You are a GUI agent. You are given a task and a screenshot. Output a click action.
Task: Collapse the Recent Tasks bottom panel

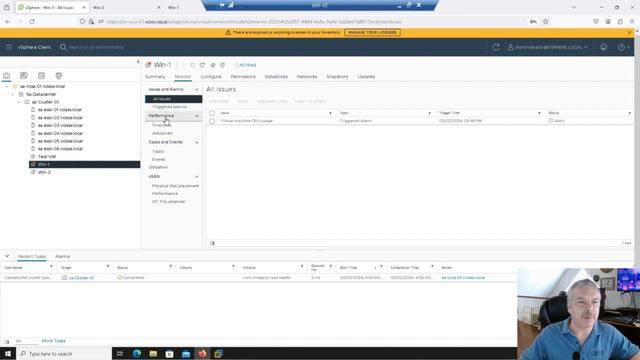[7, 256]
